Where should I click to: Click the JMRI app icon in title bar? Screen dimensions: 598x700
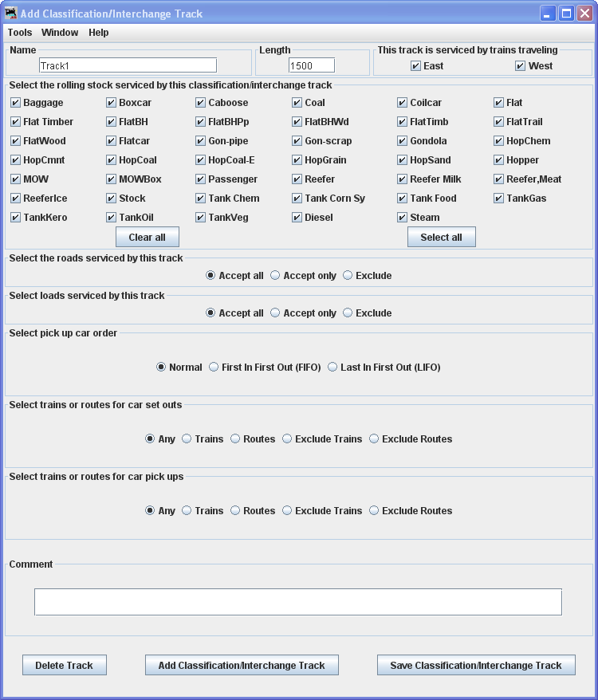(x=10, y=14)
